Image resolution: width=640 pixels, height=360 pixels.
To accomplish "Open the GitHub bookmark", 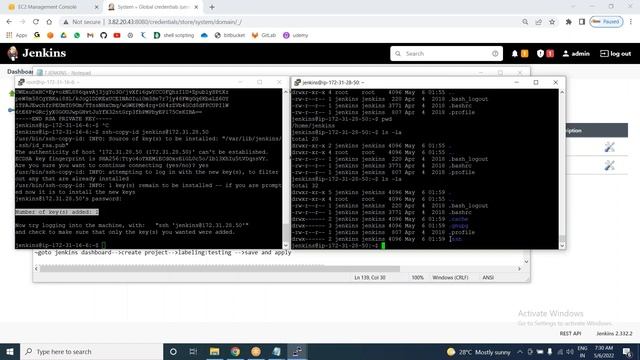I will pyautogui.click(x=104, y=36).
